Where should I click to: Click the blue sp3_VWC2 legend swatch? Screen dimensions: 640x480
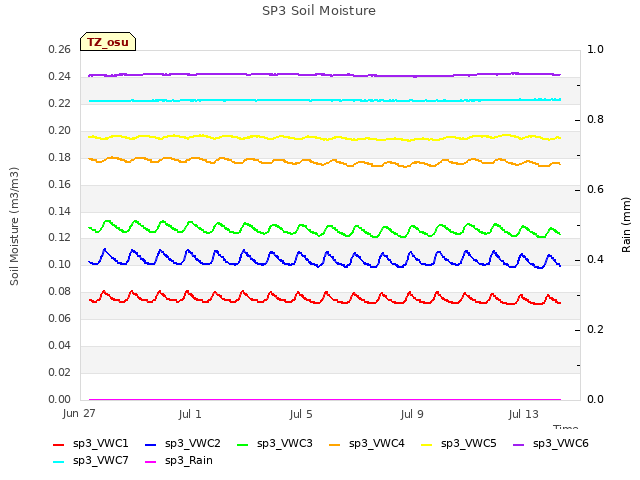151,444
